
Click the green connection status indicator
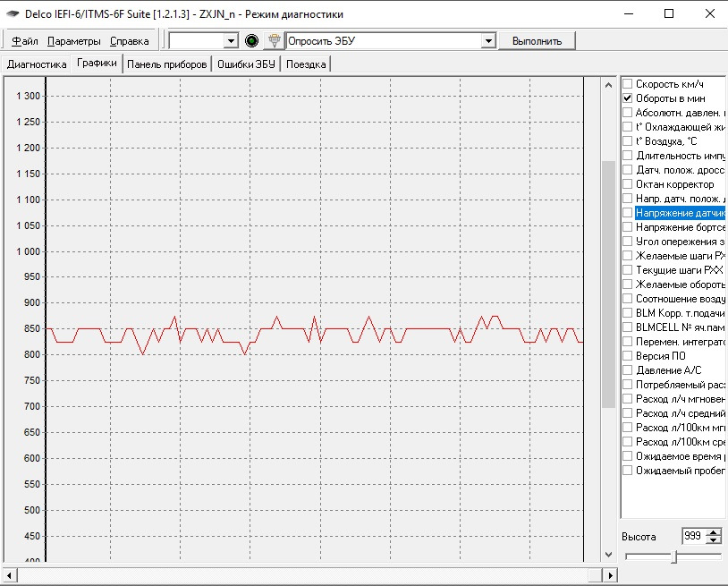[251, 41]
